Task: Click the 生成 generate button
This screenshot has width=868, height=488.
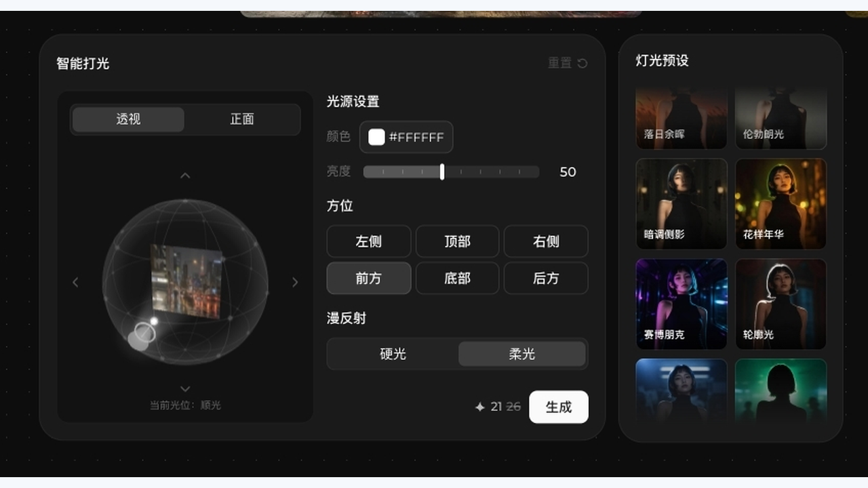Action: pos(559,407)
